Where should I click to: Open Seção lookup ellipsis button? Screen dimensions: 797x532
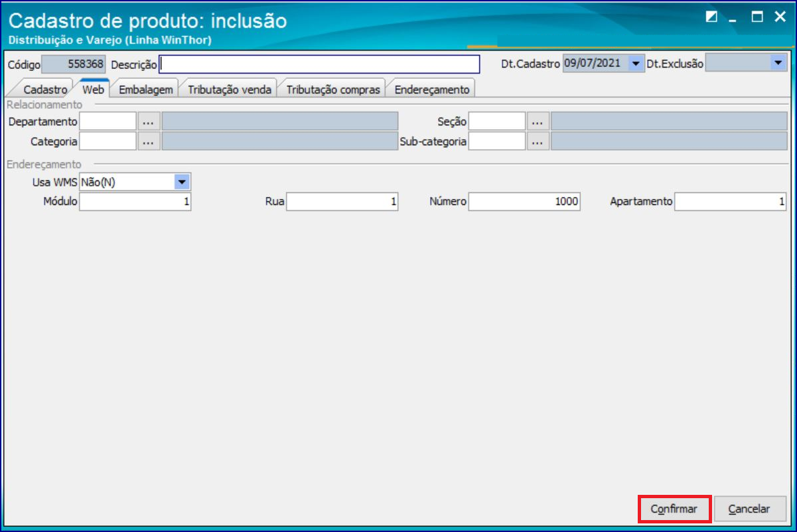(x=538, y=121)
